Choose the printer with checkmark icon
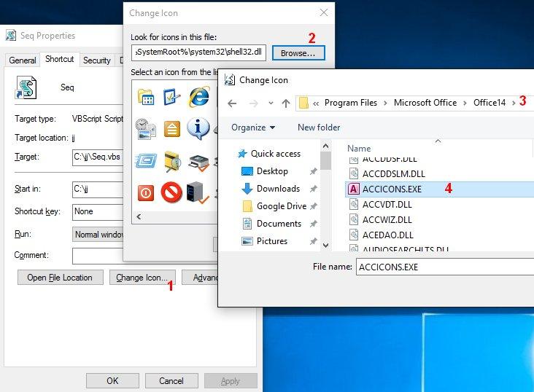Viewport: 534px width, 392px height. tap(198, 161)
